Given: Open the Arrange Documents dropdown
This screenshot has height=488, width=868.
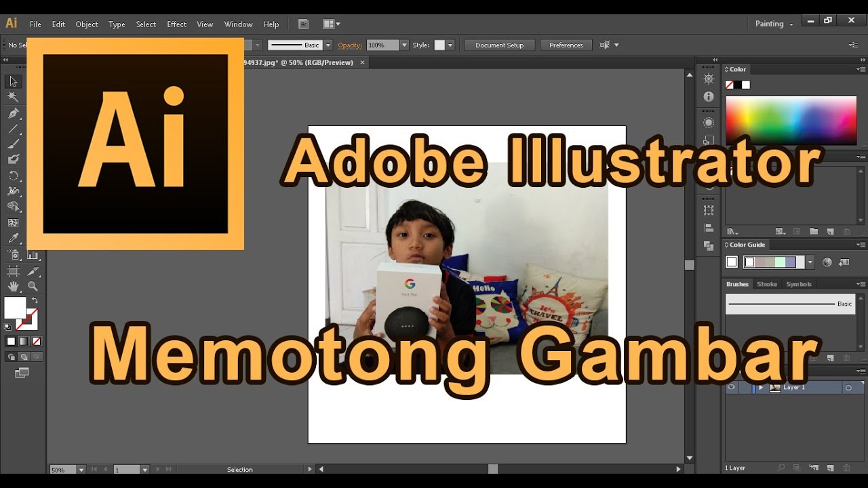Looking at the screenshot, I should [x=332, y=24].
